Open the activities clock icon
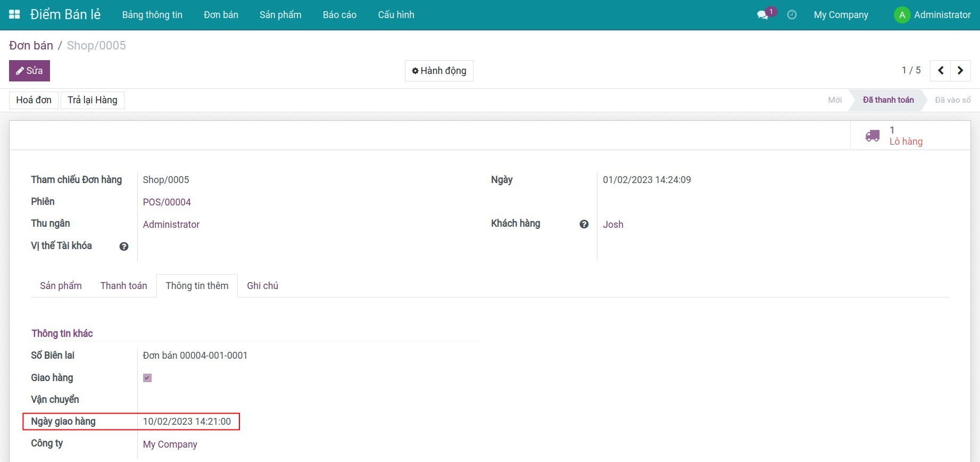This screenshot has height=462, width=980. 792,15
